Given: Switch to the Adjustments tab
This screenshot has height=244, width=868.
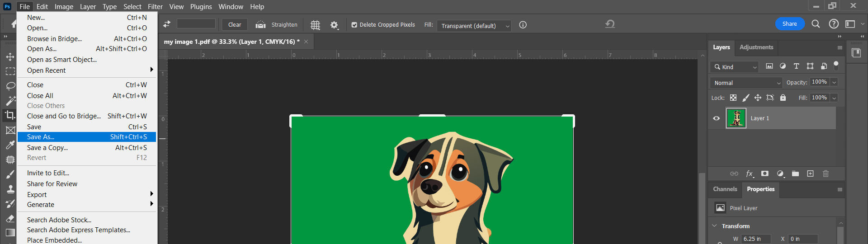Looking at the screenshot, I should pyautogui.click(x=756, y=47).
